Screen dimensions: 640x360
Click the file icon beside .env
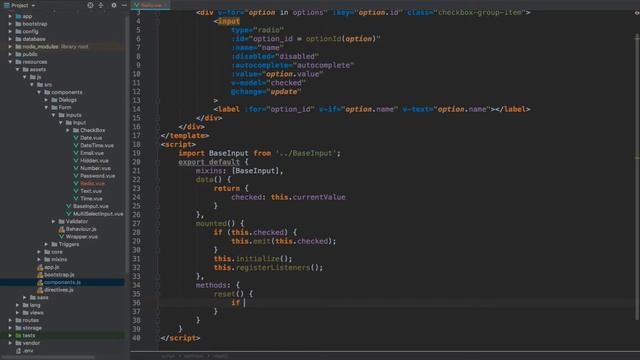(x=18, y=351)
